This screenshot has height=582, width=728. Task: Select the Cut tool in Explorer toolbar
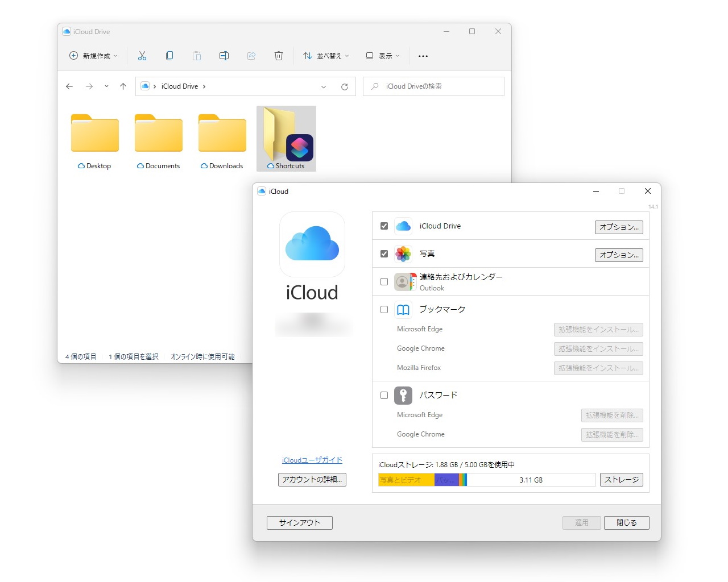point(142,56)
